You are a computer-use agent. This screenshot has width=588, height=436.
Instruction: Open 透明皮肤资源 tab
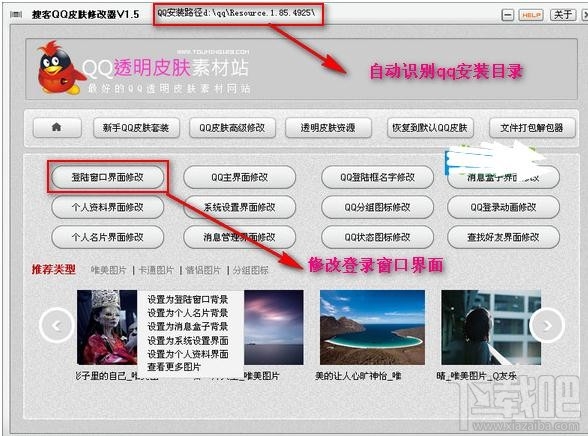(x=328, y=128)
